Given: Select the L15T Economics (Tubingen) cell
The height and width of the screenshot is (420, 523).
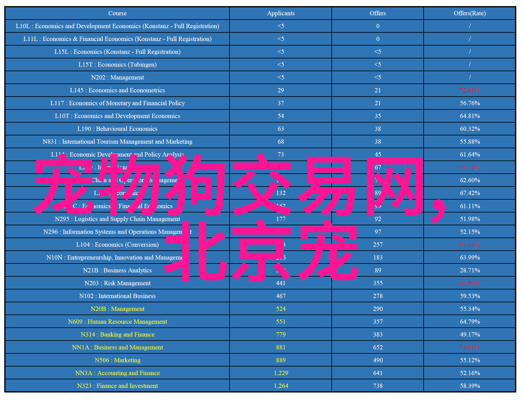Looking at the screenshot, I should click(117, 64).
